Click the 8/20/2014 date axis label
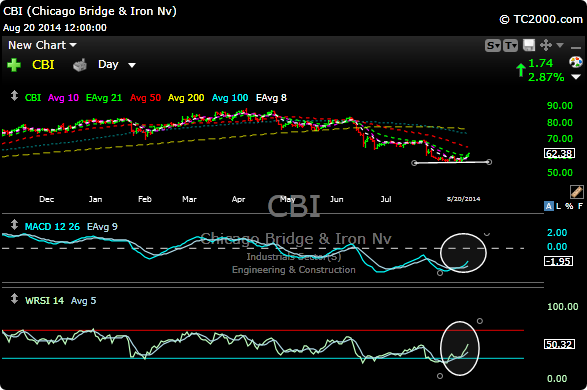The height and width of the screenshot is (390, 587). click(463, 199)
